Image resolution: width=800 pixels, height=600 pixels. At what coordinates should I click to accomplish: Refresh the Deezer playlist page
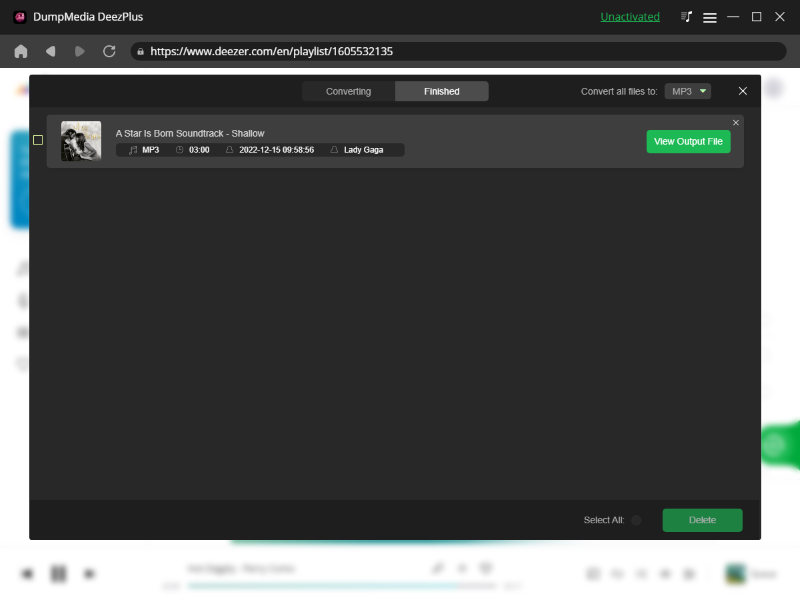click(x=108, y=51)
